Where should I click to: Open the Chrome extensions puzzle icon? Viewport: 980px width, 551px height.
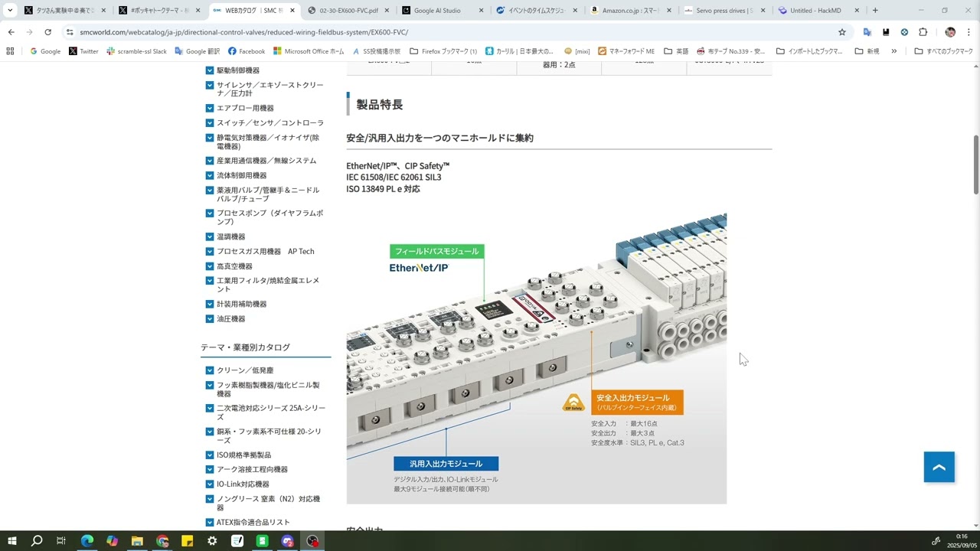click(923, 32)
